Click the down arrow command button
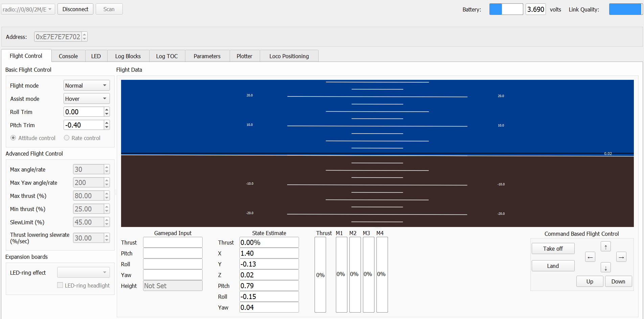The image size is (644, 319). [605, 268]
